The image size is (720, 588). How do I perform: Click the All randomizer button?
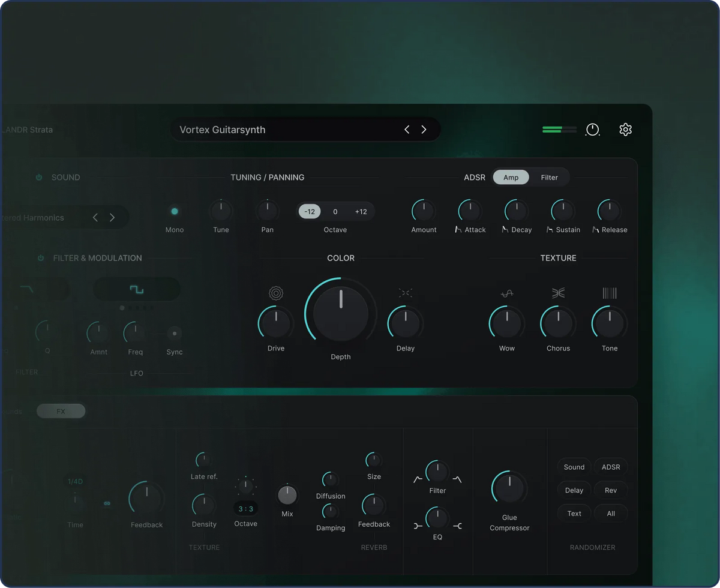point(611,514)
